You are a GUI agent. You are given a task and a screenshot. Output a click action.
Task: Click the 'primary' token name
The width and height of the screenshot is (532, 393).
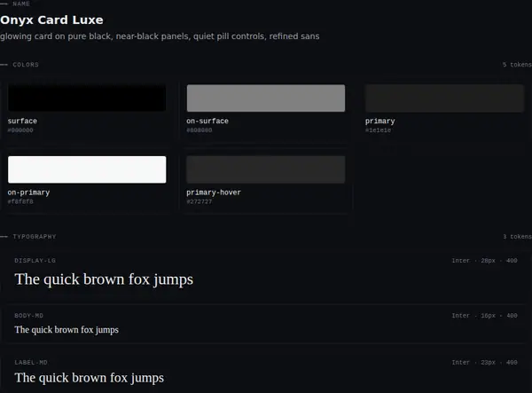[x=380, y=122]
